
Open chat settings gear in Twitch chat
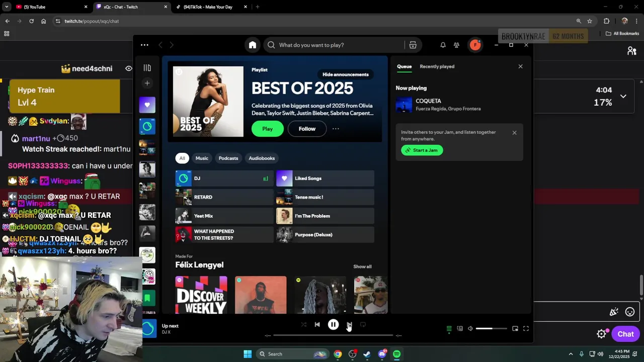[x=602, y=334]
